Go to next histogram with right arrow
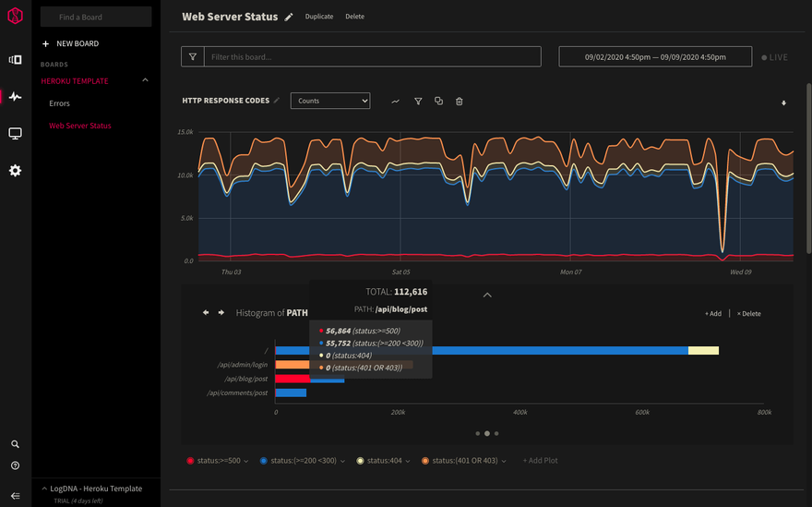 tap(221, 312)
